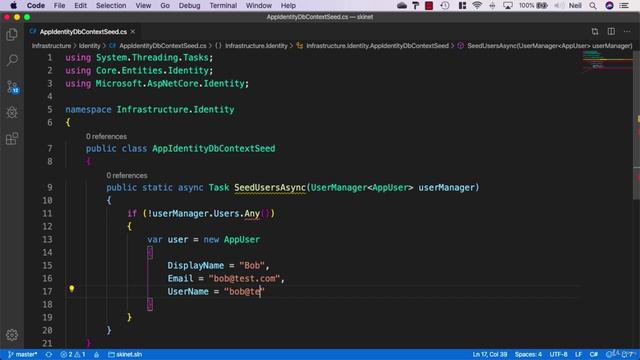
Task: Click the LF end-of-line indicator
Action: click(578, 354)
